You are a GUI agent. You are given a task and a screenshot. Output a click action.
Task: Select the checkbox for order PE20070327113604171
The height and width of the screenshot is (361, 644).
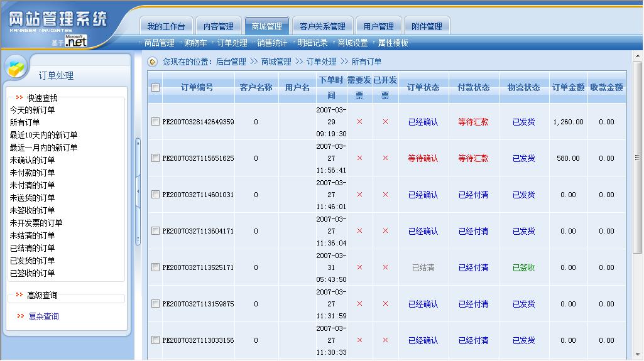155,231
